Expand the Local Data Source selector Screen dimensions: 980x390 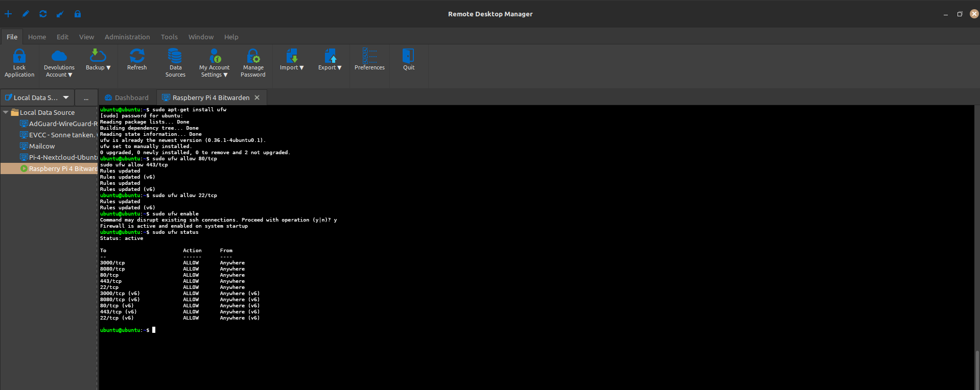coord(66,97)
